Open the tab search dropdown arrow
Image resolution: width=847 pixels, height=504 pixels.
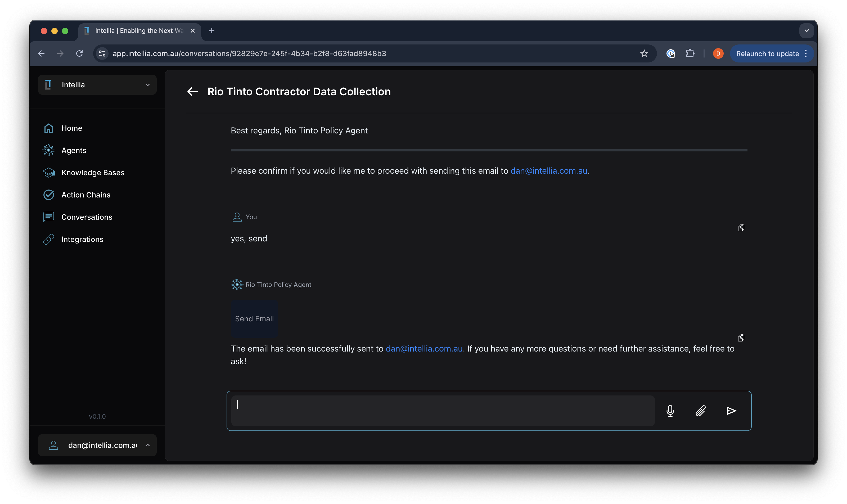[x=807, y=30]
